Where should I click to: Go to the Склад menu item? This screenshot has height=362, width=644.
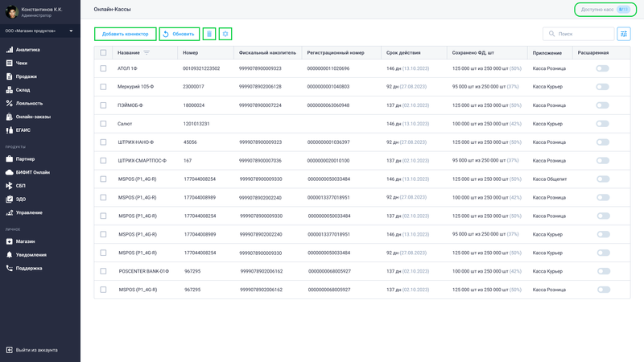[x=23, y=90]
